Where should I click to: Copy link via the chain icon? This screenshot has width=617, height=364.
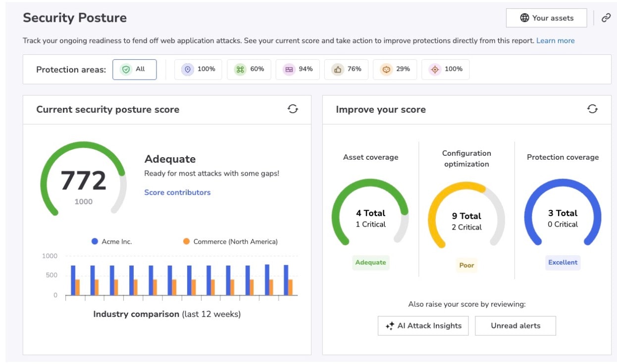606,18
